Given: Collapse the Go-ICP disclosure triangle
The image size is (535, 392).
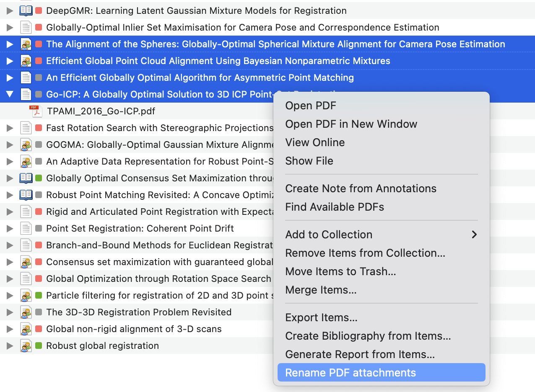Looking at the screenshot, I should click(9, 94).
